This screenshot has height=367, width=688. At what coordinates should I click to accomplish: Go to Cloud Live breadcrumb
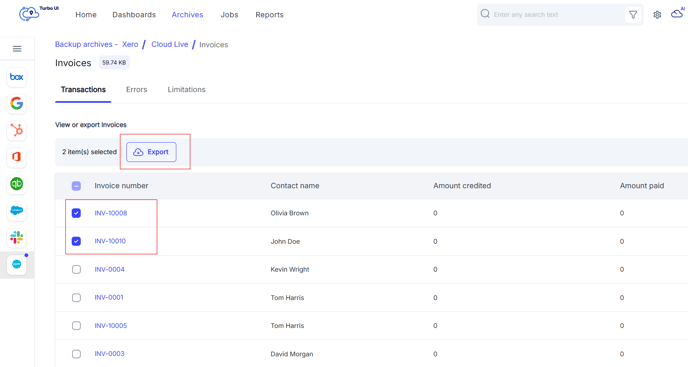(170, 44)
